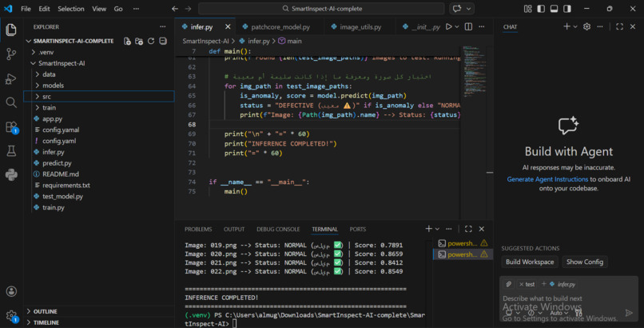This screenshot has width=644, height=328.
Task: Remove the test context chip
Action: pos(521,285)
